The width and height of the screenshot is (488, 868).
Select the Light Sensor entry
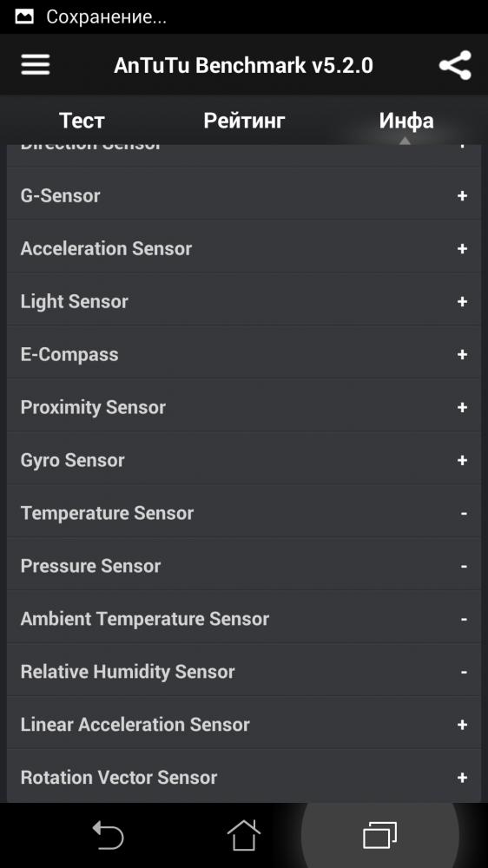[x=244, y=302]
